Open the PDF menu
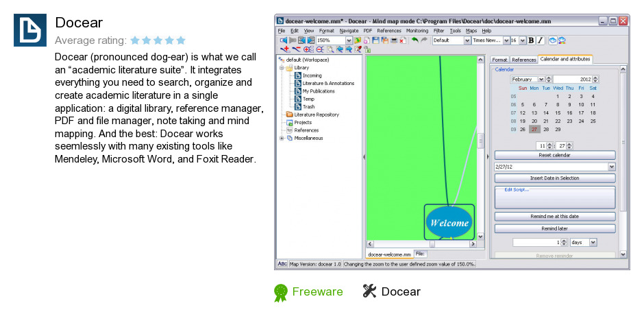Screen dimensions: 644x323 [x=368, y=31]
